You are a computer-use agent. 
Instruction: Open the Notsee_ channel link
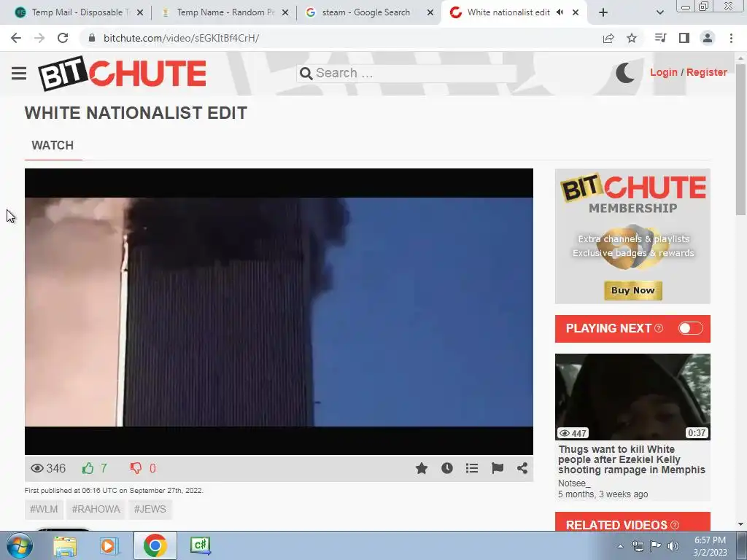coord(574,483)
